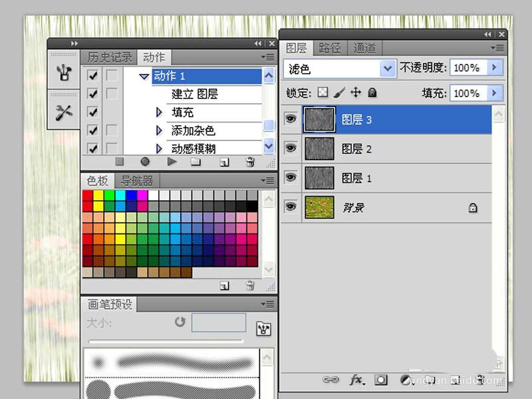Hide 图层 2 using its eye icon
532x399 pixels.
point(291,148)
